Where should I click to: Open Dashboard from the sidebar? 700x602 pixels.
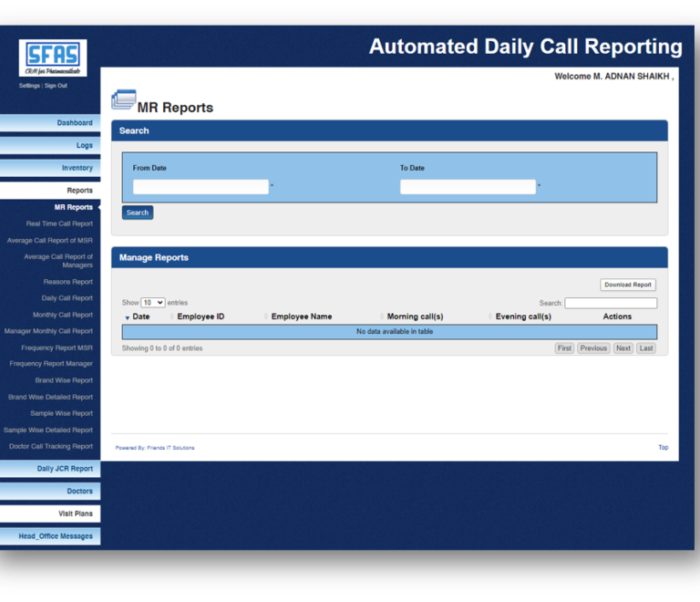coord(75,123)
